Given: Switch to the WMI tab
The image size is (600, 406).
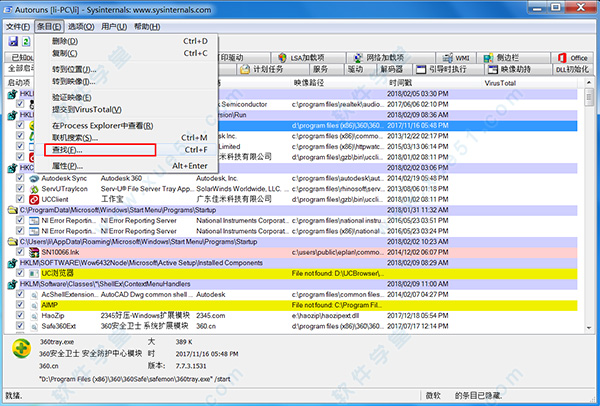Looking at the screenshot, I should [x=457, y=58].
